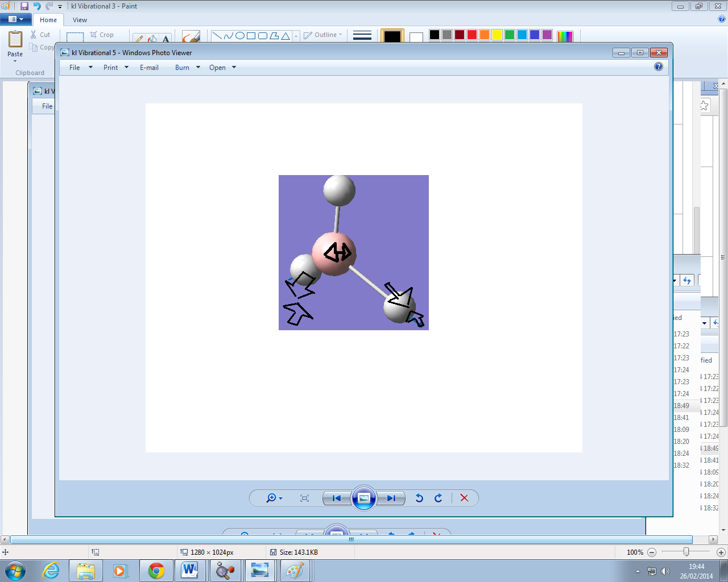Open the Edit colors rainbow button

565,36
